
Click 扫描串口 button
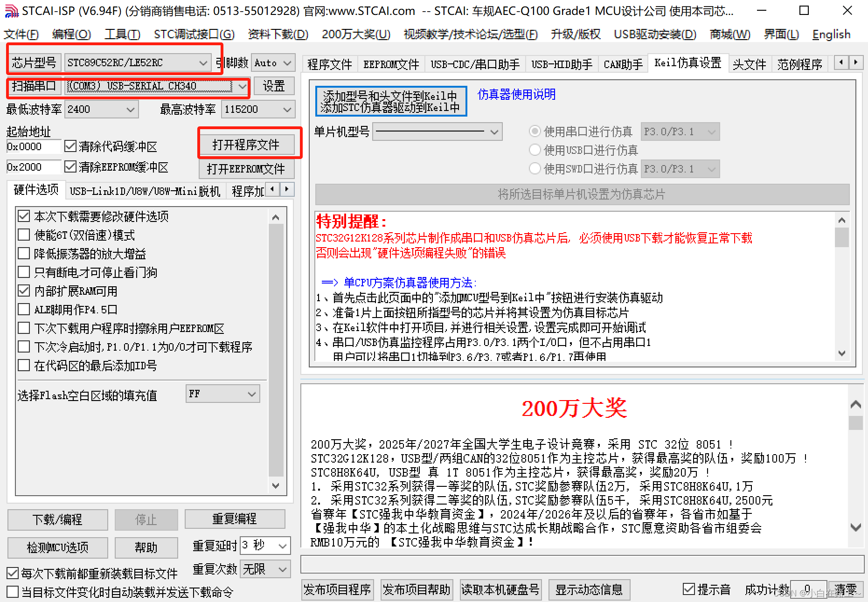point(34,86)
